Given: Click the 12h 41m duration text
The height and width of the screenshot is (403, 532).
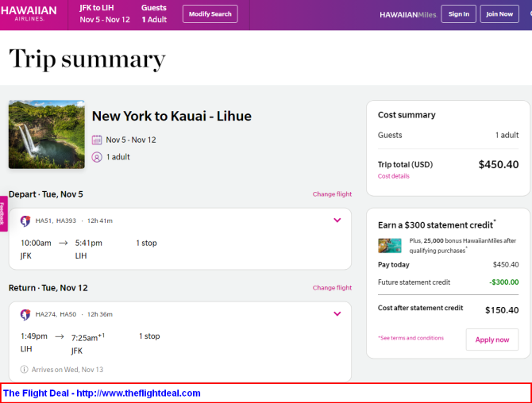Looking at the screenshot, I should [100, 221].
